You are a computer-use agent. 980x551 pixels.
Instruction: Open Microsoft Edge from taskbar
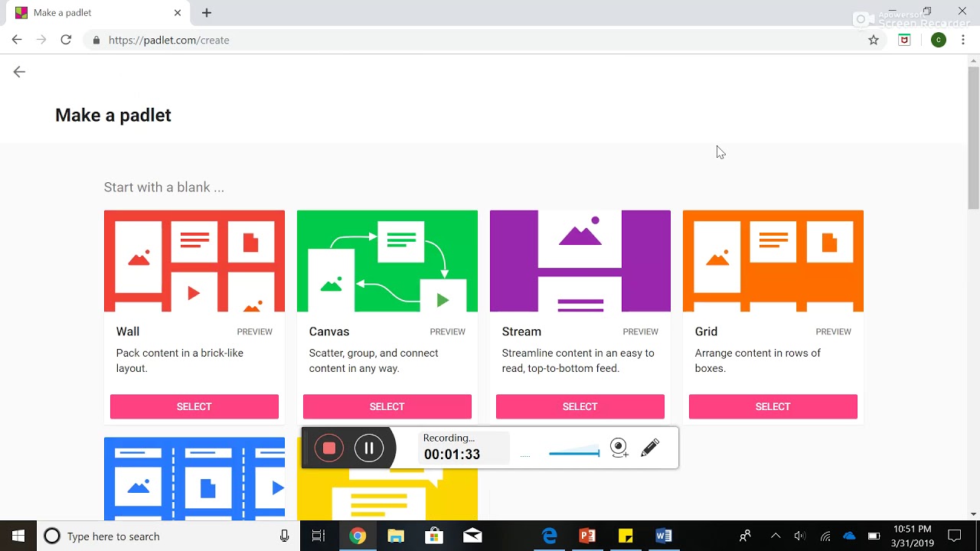(x=549, y=536)
